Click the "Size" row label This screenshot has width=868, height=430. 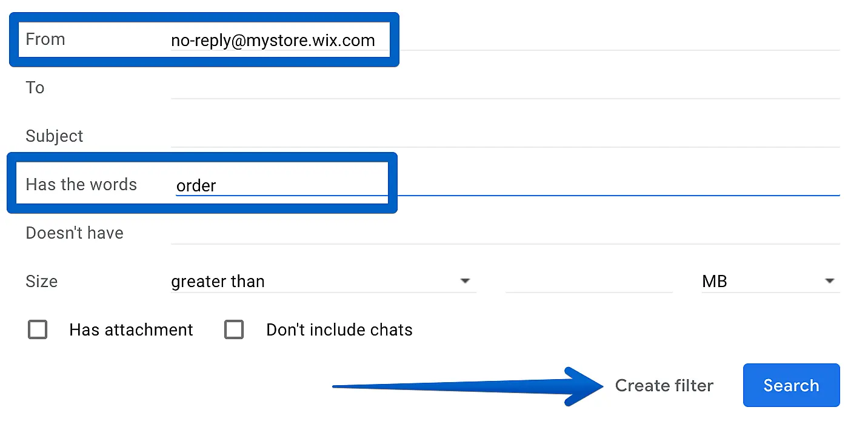pos(42,282)
